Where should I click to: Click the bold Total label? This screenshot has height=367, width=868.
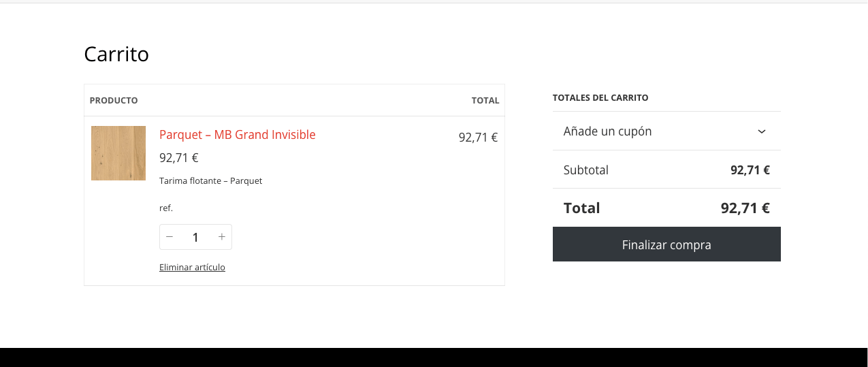coord(582,208)
